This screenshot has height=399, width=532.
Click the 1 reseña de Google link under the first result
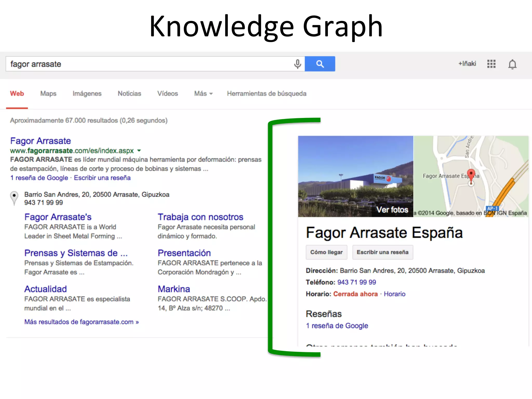39,178
